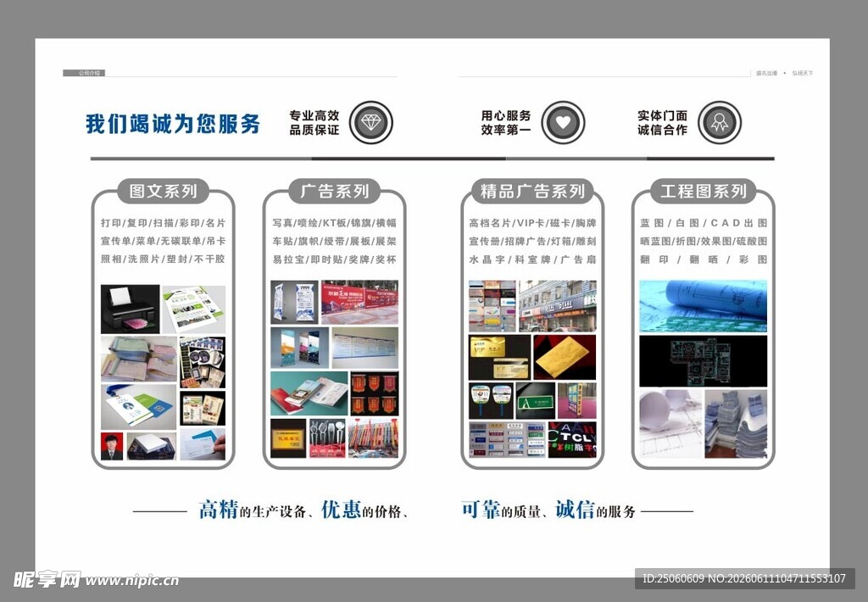Click the hand holding business card thumbnail
This screenshot has width=868, height=602.
point(203,443)
